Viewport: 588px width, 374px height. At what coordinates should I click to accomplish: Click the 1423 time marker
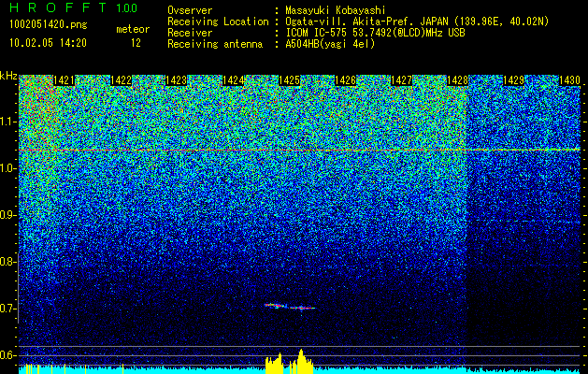(x=177, y=80)
